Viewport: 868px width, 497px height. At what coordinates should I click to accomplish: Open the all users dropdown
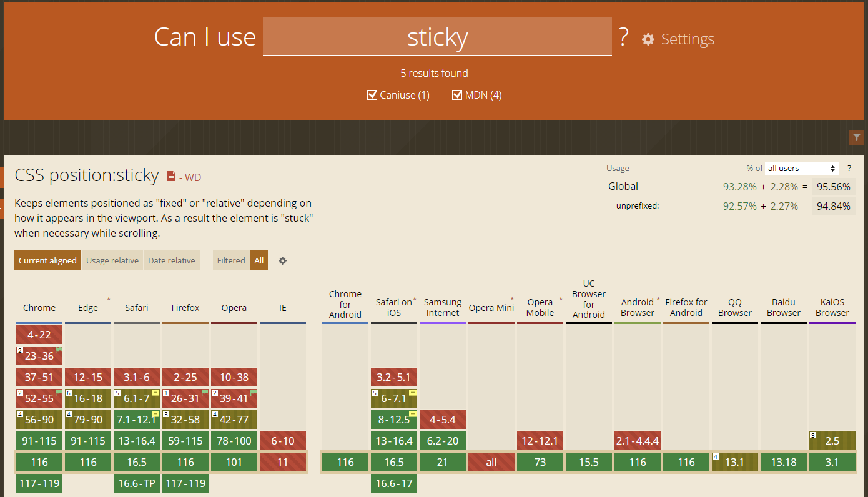pos(802,169)
